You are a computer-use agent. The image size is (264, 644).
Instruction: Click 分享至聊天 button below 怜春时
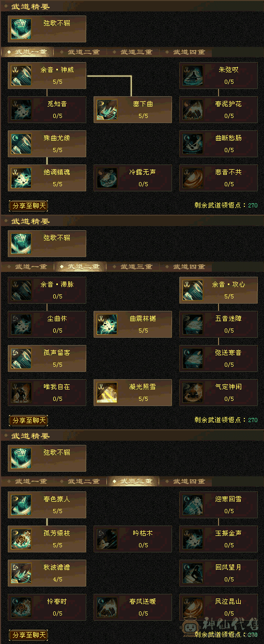coord(28,635)
